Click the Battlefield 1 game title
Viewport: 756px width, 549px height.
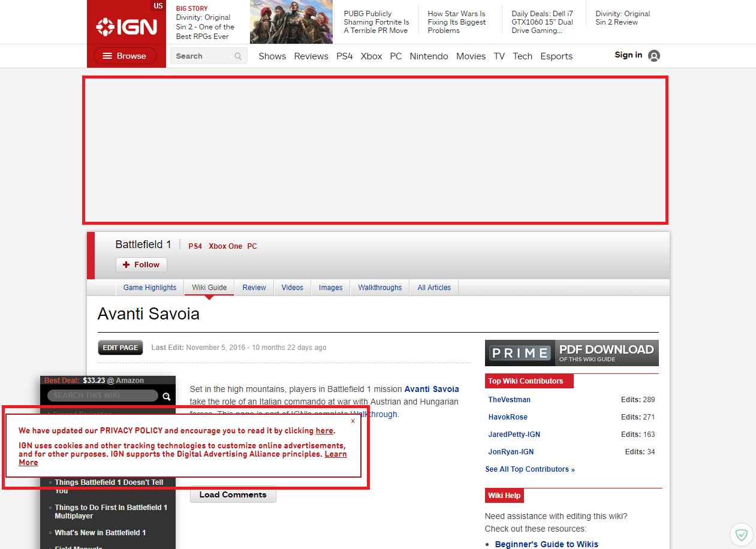click(x=143, y=245)
